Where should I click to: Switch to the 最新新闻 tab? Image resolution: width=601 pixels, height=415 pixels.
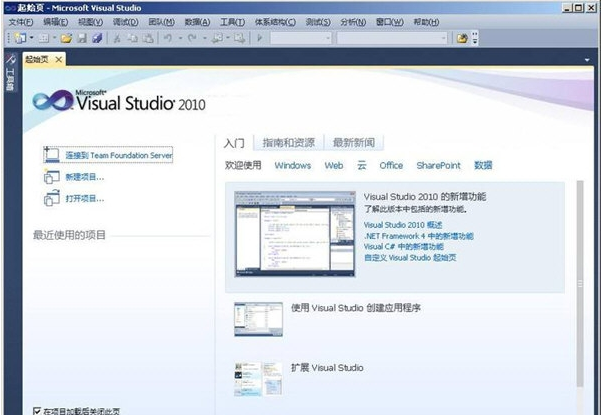point(354,143)
